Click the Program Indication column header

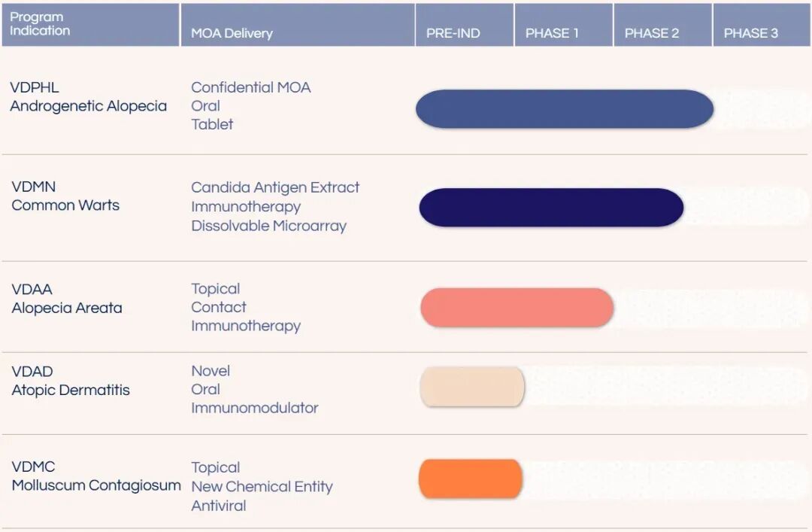click(40, 24)
